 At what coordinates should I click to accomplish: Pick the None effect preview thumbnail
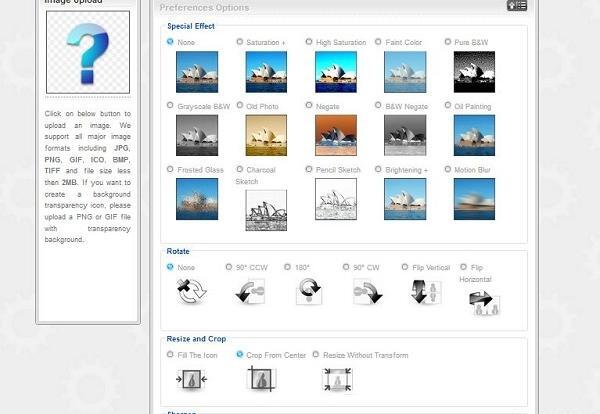click(x=197, y=72)
